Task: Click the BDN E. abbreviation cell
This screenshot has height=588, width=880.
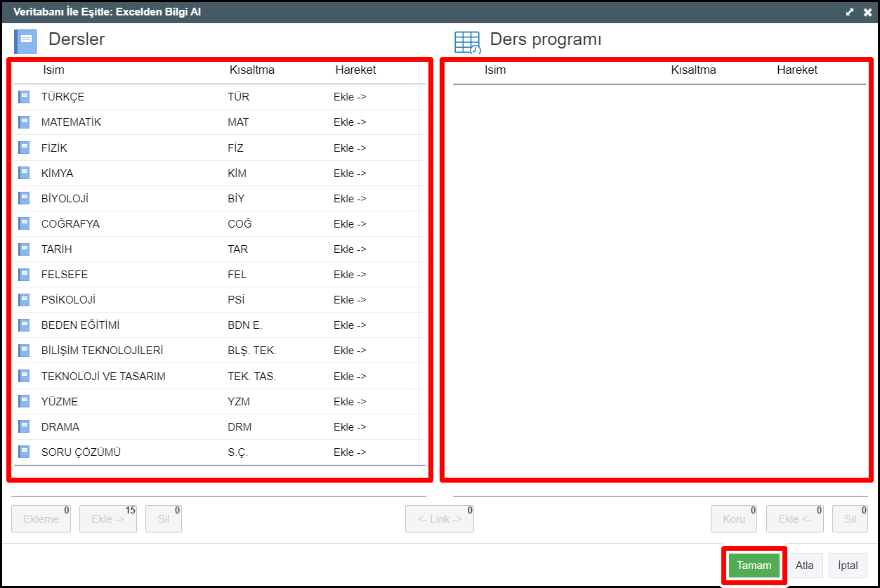Action: [x=245, y=325]
